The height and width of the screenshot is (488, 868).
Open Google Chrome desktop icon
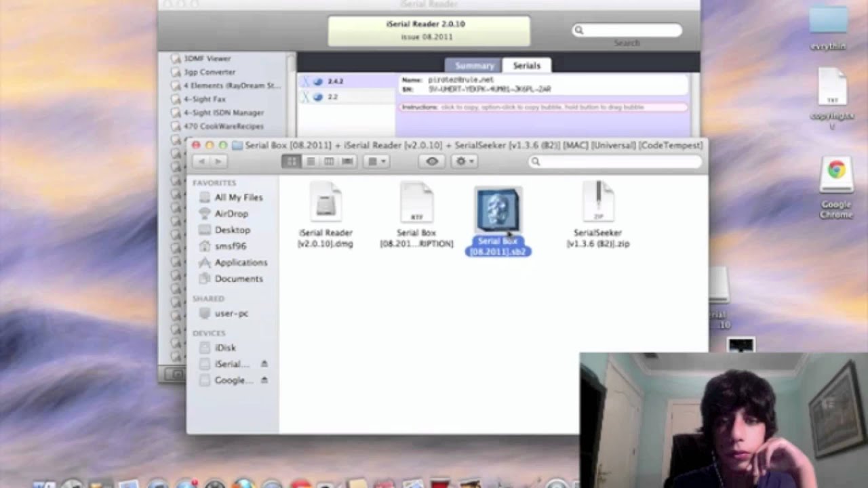click(836, 188)
